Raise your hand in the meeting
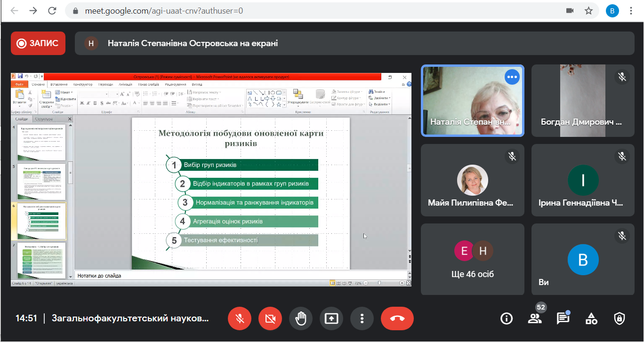 (x=300, y=318)
